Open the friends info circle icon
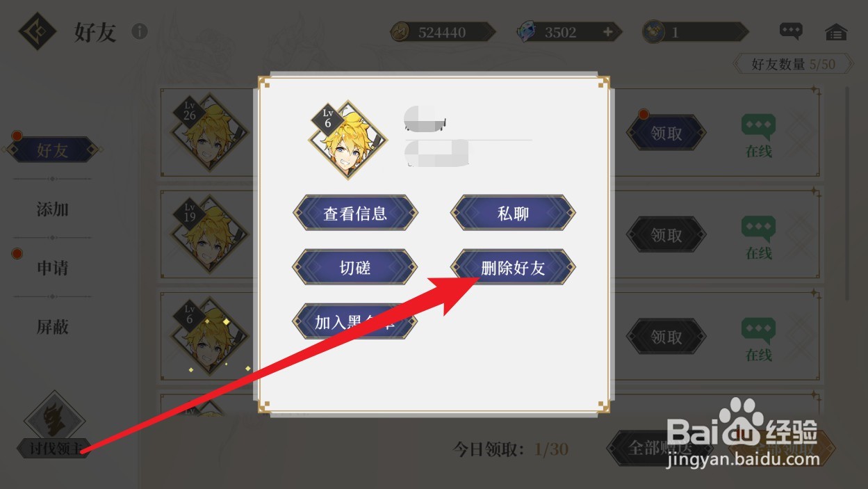 coord(140,31)
